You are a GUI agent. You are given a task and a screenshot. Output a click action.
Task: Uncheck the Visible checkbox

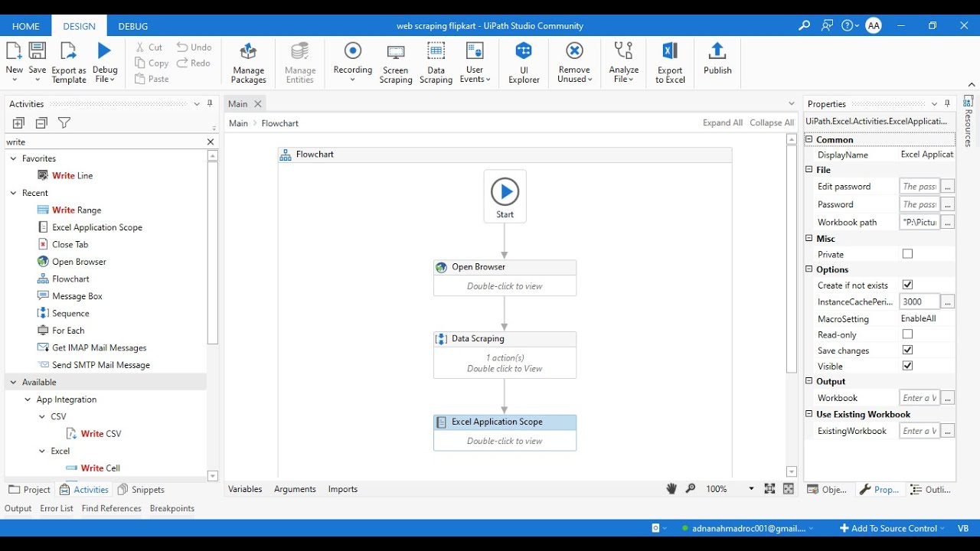pos(907,366)
